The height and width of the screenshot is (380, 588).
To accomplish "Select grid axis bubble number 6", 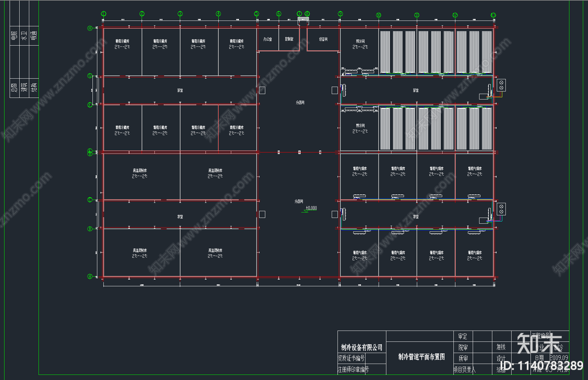I will pos(279,14).
